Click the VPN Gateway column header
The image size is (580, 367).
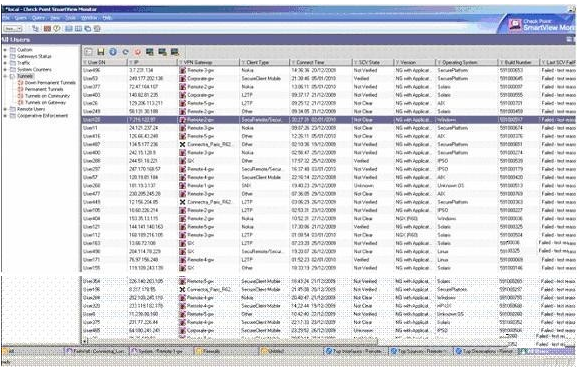(208, 62)
